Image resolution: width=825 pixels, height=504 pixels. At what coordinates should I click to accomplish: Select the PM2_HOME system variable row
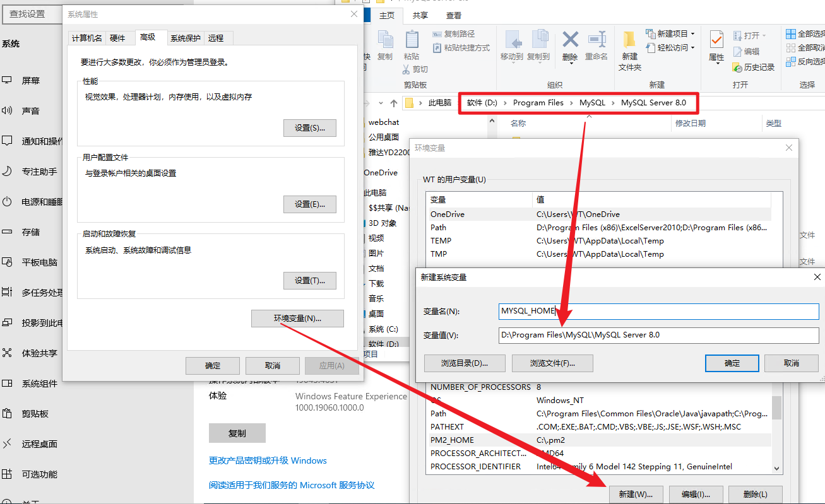click(599, 440)
